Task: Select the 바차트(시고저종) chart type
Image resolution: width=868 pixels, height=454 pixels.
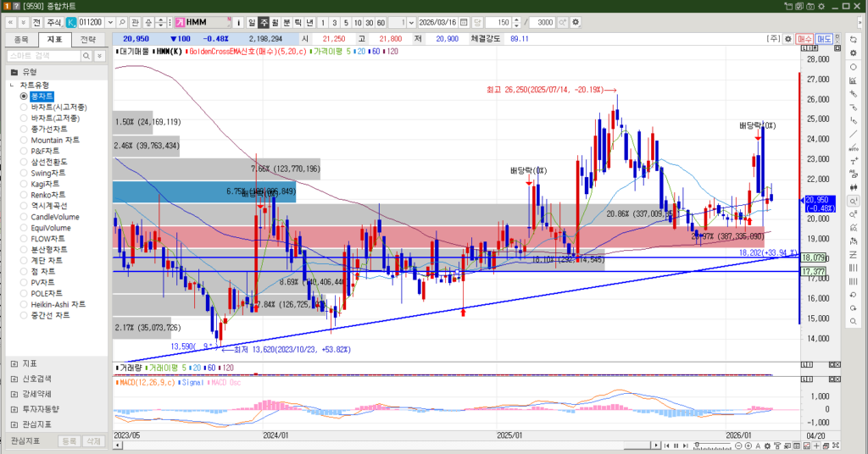Action: [x=53, y=108]
